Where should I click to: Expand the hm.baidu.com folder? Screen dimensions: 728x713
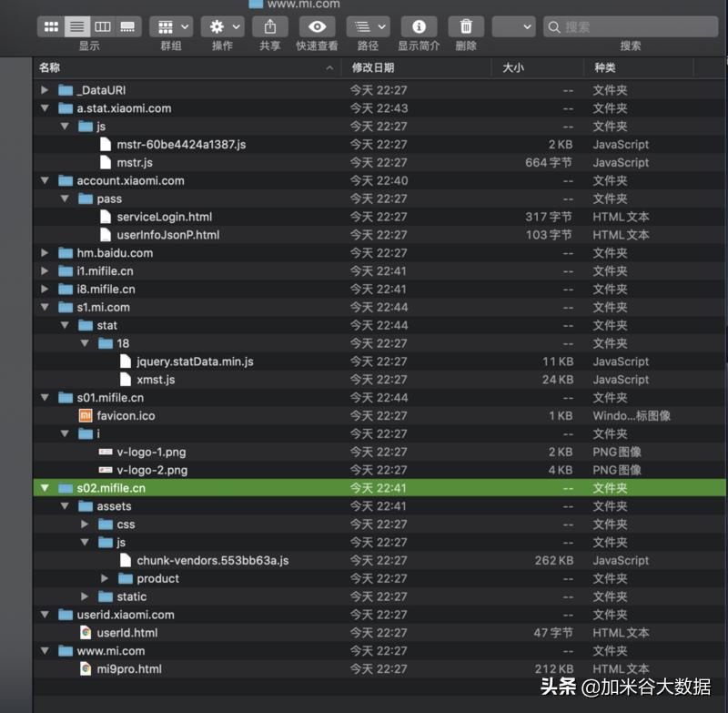45,252
